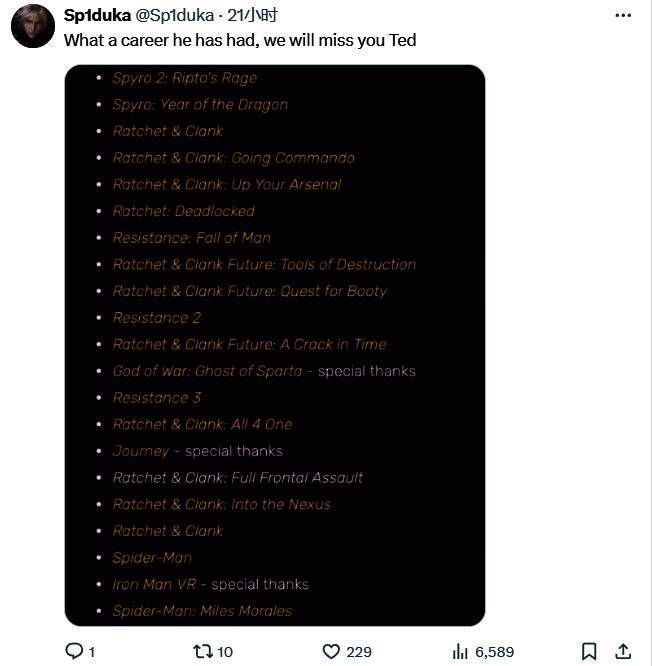This screenshot has width=653, height=666.
Task: Click the @Sp1duka handle
Action: tap(173, 15)
